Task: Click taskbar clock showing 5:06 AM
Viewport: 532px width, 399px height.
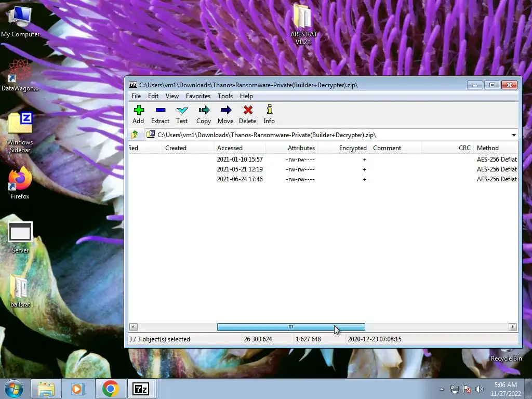Action: tap(506, 389)
